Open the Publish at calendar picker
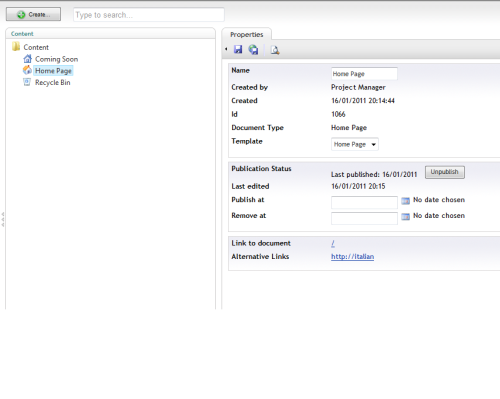 click(x=405, y=201)
